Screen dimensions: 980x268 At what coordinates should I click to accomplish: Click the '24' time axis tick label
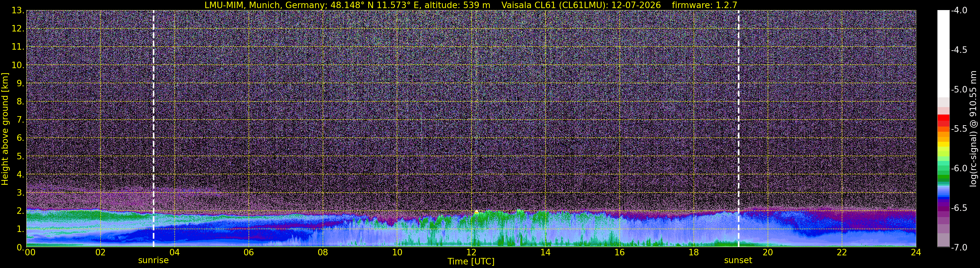click(916, 252)
